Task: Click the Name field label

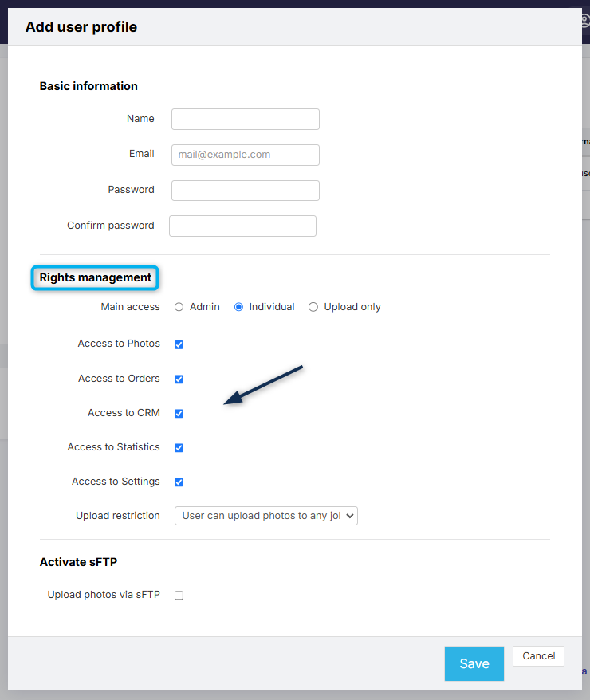Action: [x=140, y=118]
